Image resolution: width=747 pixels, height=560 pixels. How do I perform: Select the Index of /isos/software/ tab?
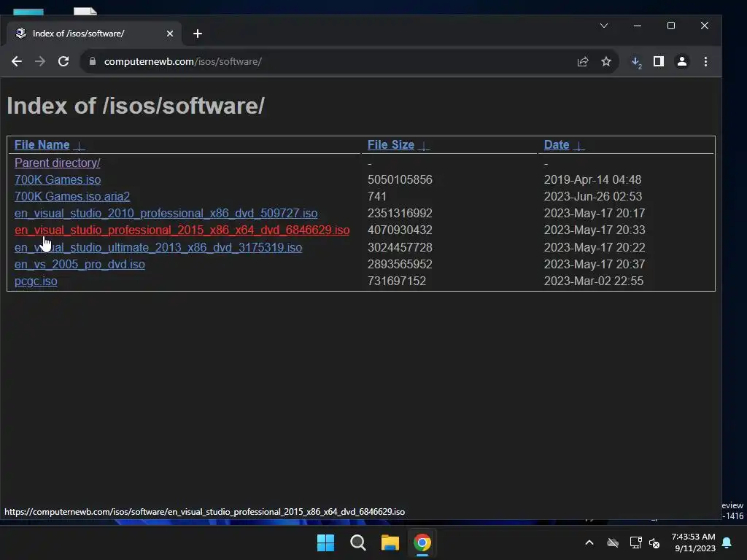tap(94, 34)
